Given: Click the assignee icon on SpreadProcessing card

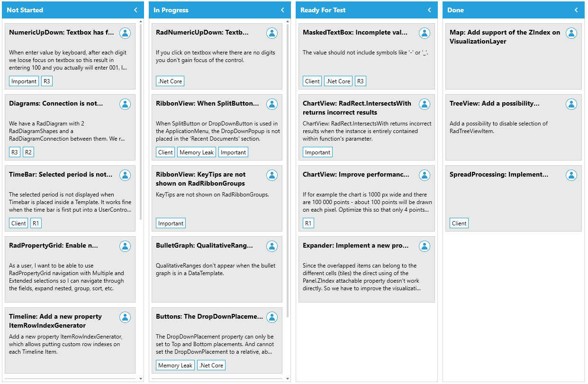Looking at the screenshot, I should pos(571,175).
